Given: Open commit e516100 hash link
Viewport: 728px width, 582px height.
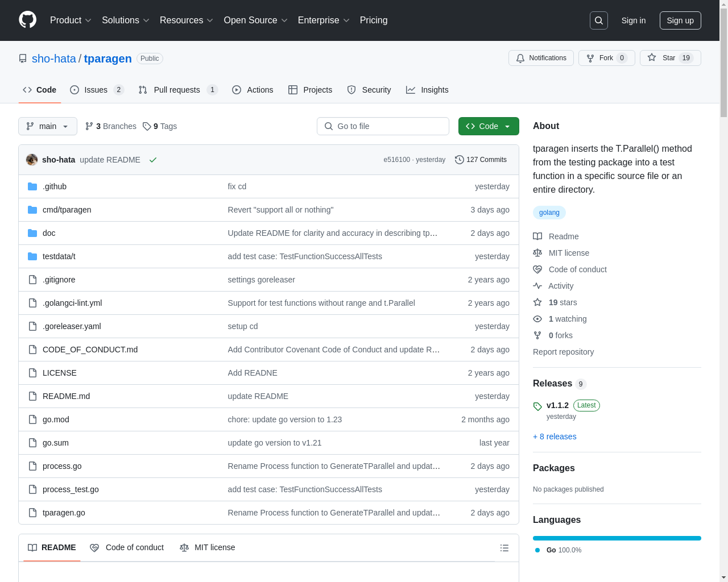Looking at the screenshot, I should click(396, 160).
